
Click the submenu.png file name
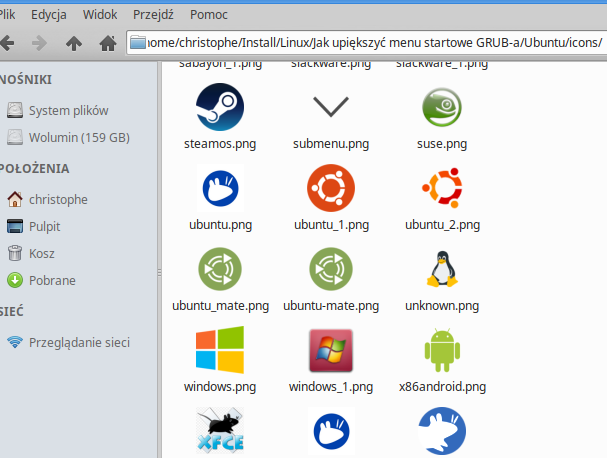(x=331, y=144)
